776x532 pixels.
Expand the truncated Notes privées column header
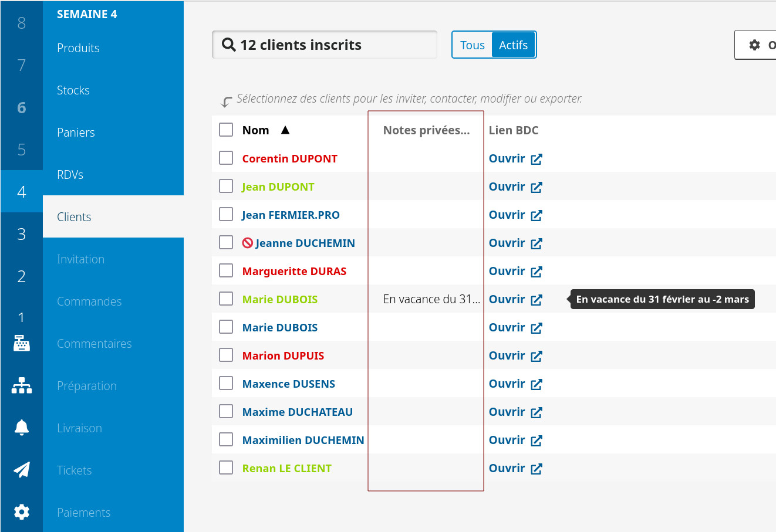pyautogui.click(x=426, y=130)
